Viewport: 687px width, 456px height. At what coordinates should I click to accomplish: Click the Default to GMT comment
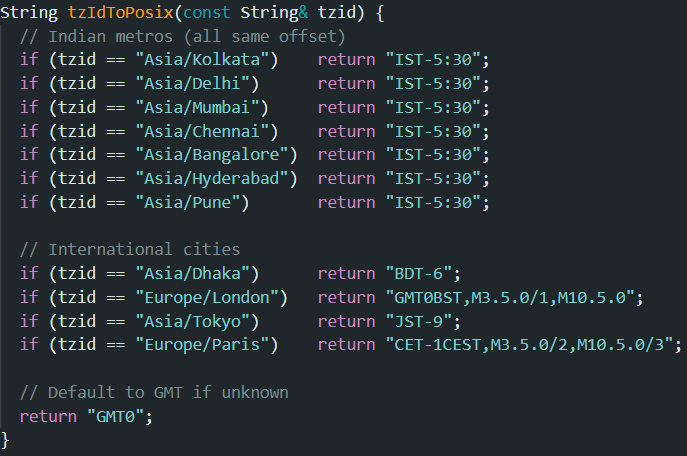155,392
